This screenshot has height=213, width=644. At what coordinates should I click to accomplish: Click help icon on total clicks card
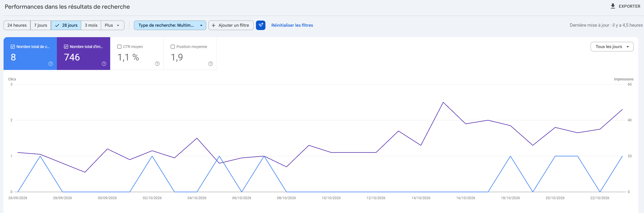point(51,64)
